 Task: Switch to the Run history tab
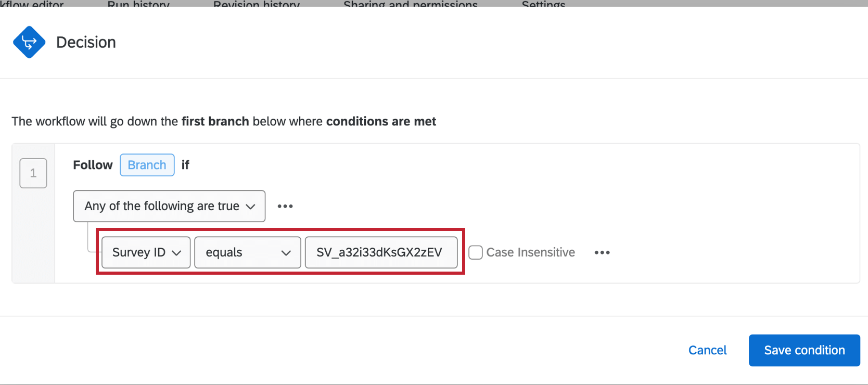pos(138,4)
